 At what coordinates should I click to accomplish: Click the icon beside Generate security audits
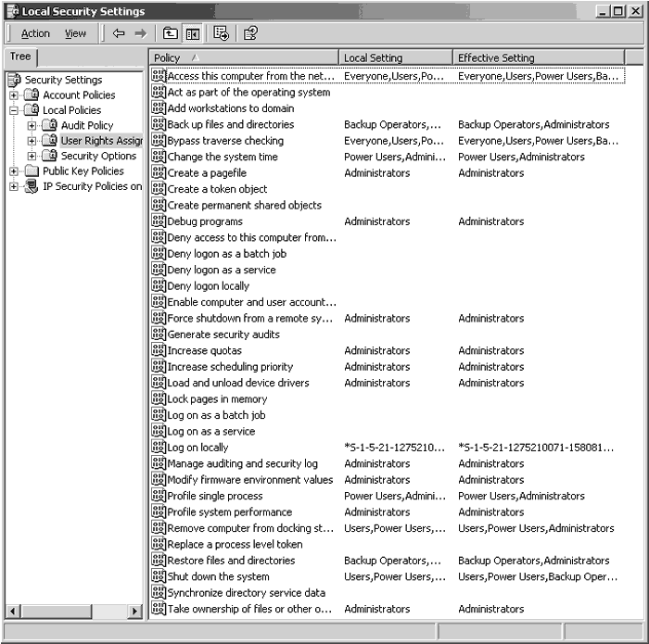[x=159, y=334]
